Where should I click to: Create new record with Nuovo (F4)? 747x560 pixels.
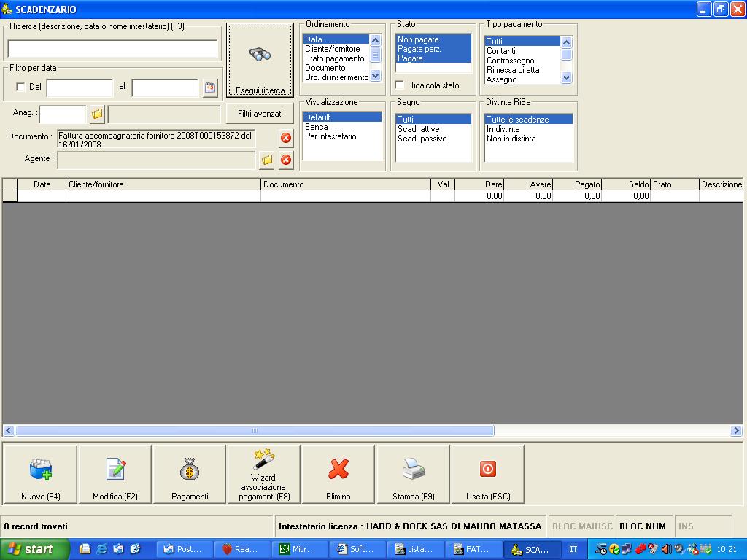tap(40, 474)
